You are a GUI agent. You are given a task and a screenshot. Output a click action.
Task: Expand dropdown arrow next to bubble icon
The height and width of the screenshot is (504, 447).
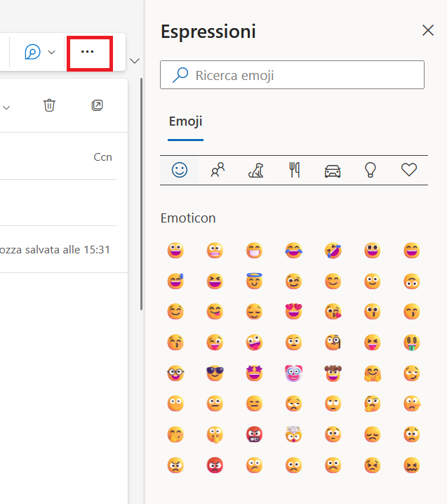coord(51,52)
